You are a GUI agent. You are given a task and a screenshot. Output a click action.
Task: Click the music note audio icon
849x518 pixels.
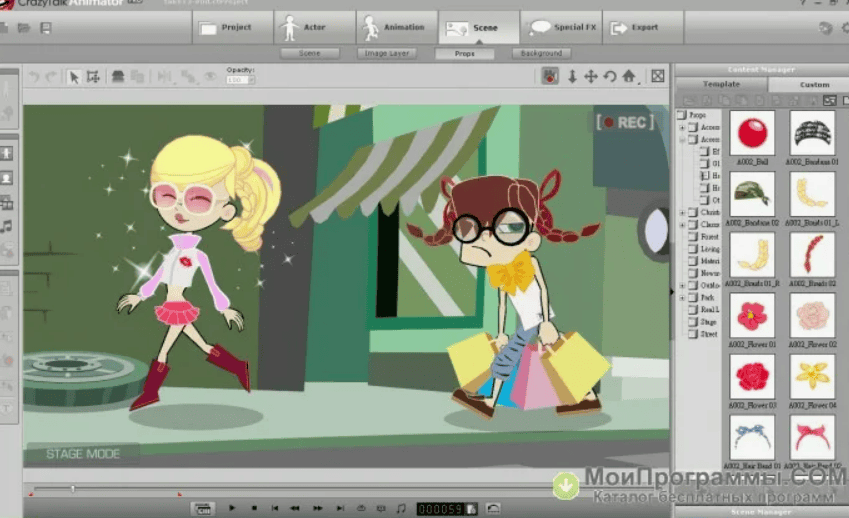(x=401, y=508)
